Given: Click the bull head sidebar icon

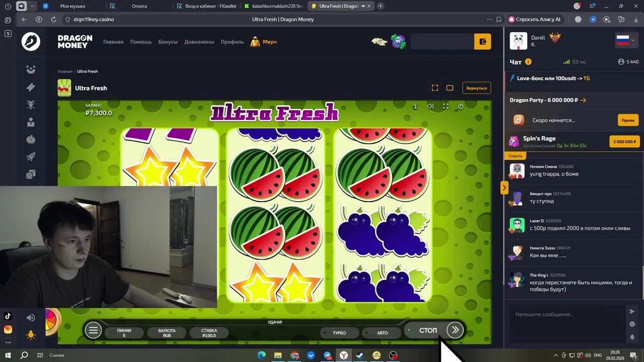Looking at the screenshot, I should [x=31, y=105].
